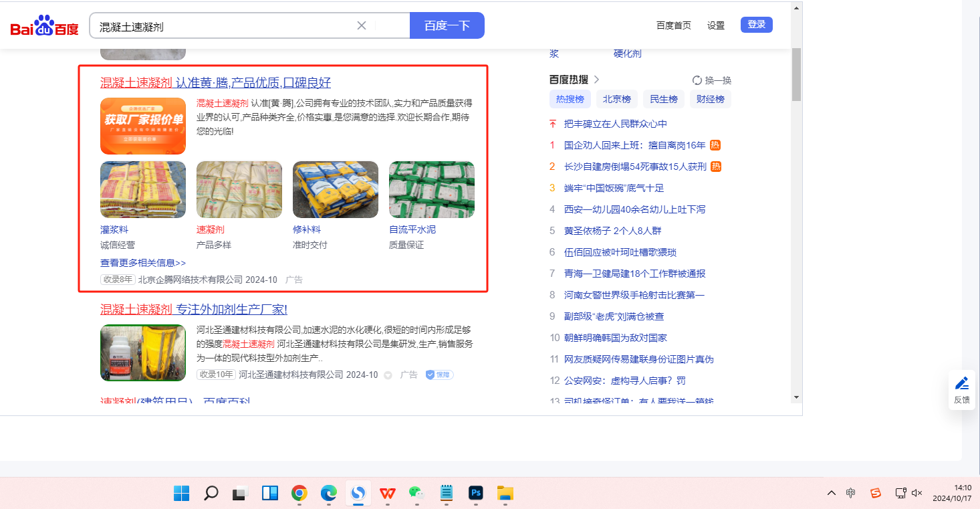
Task: Open the 修补料 product link
Action: tap(307, 229)
